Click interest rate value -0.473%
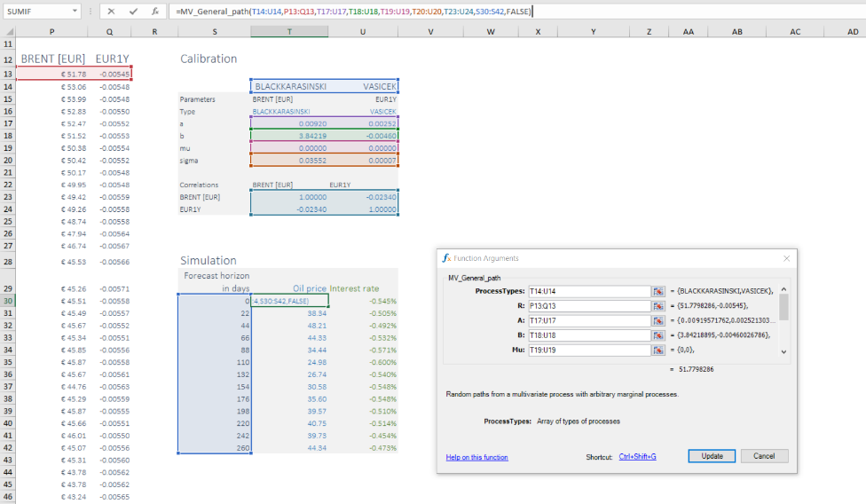This screenshot has height=504, width=866. click(363, 448)
